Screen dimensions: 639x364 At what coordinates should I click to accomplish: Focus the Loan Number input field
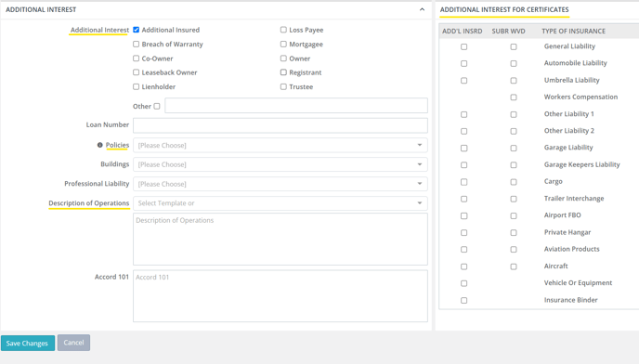point(280,125)
